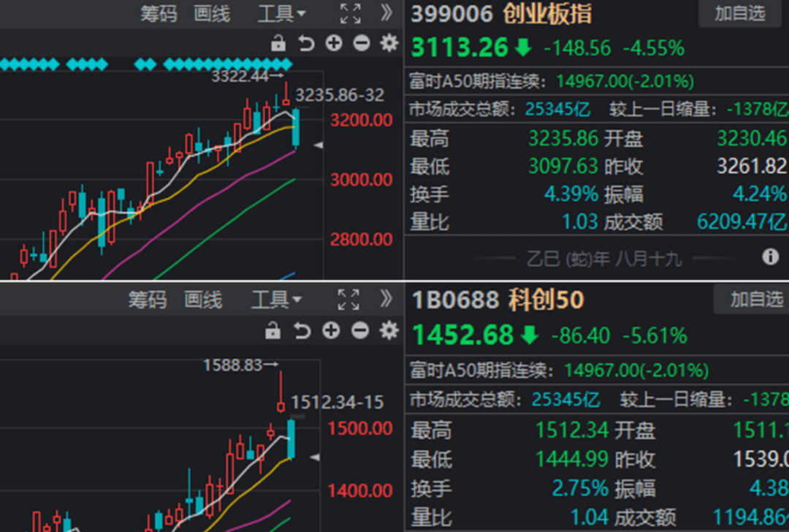
Task: Select the 画线 drawing menu item
Action: coord(210,13)
